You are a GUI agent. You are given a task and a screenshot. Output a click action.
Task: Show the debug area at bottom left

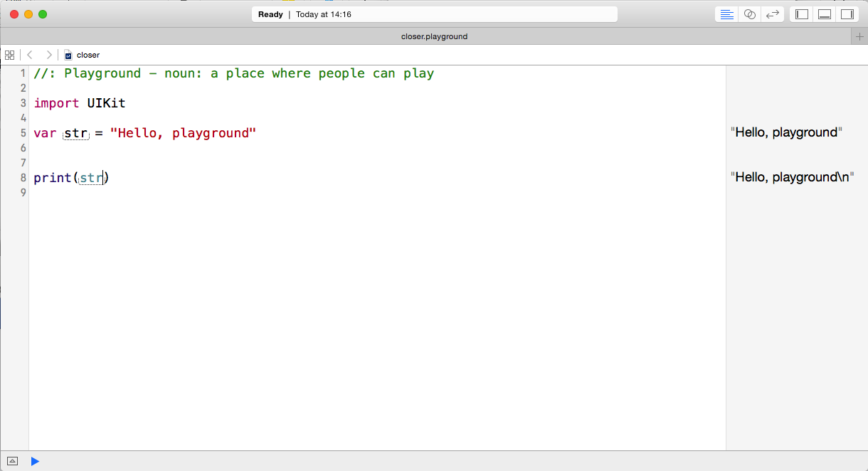click(12, 461)
